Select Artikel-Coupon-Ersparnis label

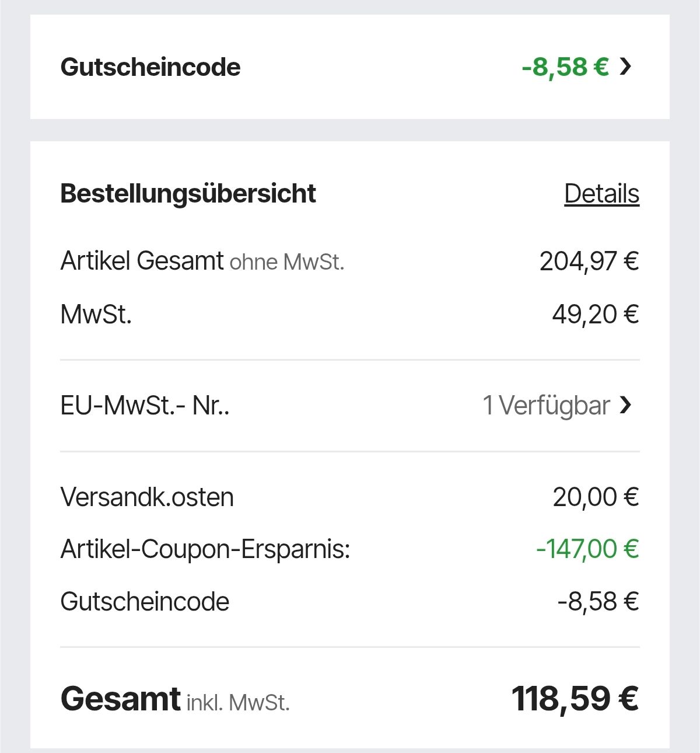pos(205,549)
